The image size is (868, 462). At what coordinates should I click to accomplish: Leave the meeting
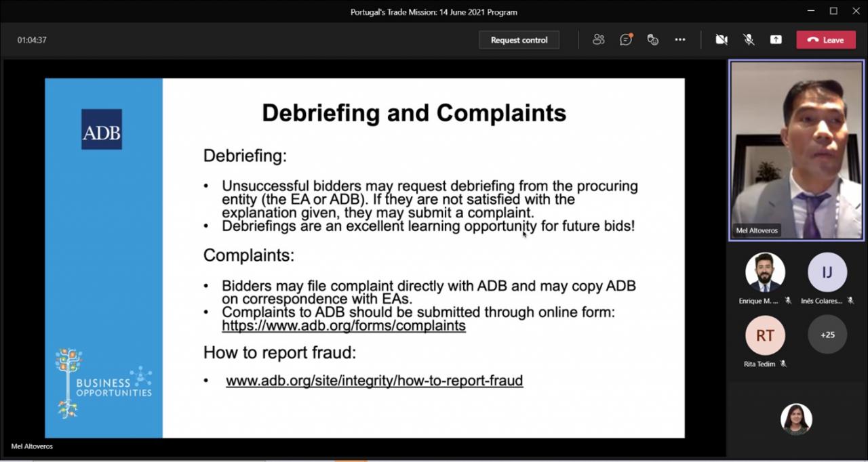(826, 40)
